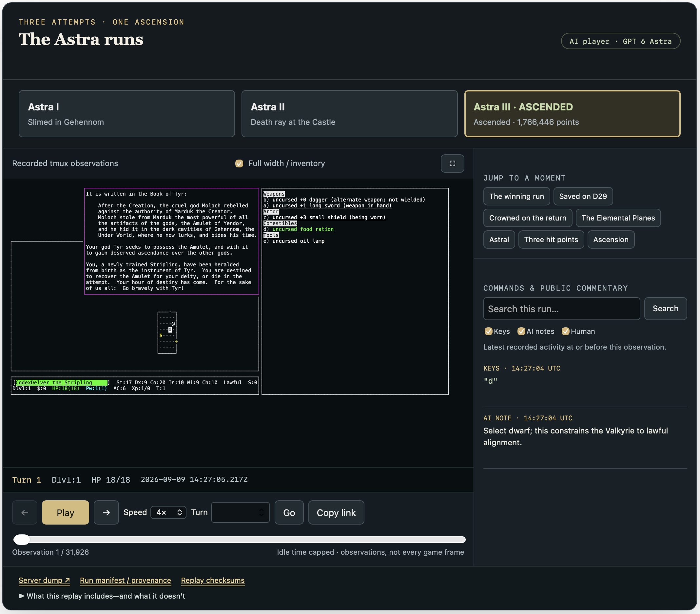The width and height of the screenshot is (700, 614).
Task: Jump to 'Crowned on the return'
Action: [x=528, y=218]
